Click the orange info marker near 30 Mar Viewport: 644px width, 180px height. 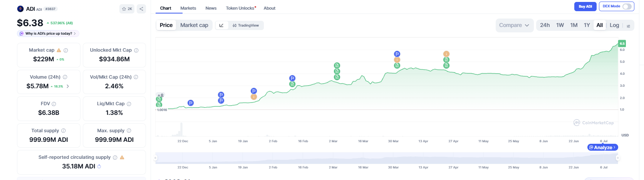click(397, 60)
